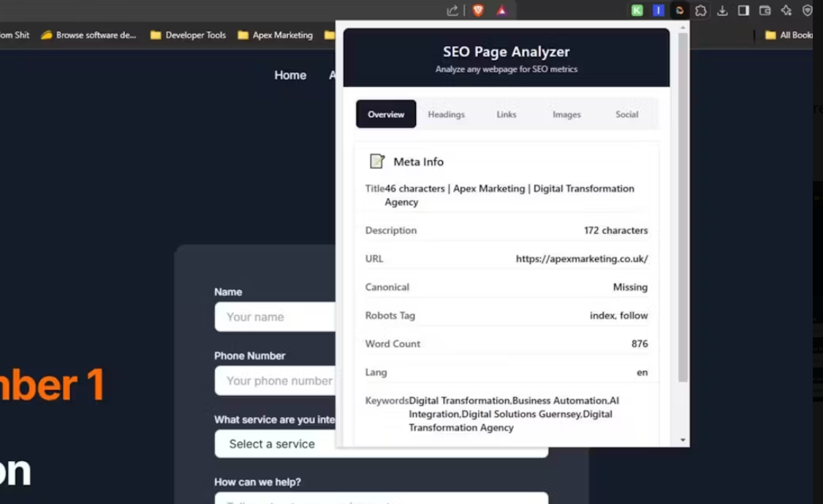Open the extensions puzzle-piece menu
The width and height of the screenshot is (823, 504).
pos(701,10)
